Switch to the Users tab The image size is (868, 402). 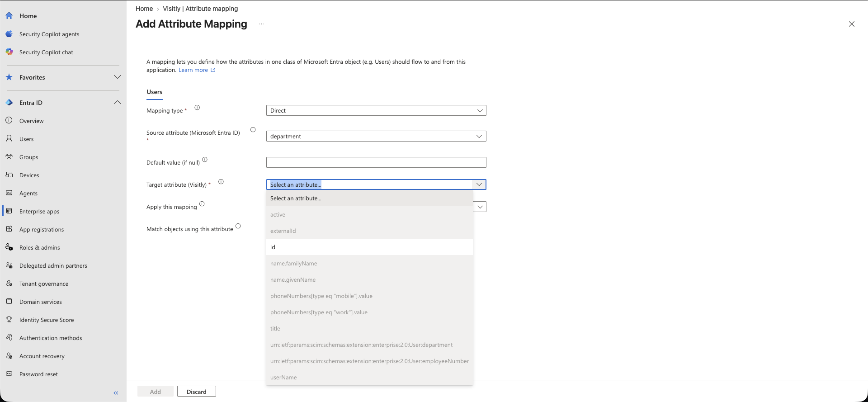(x=154, y=92)
